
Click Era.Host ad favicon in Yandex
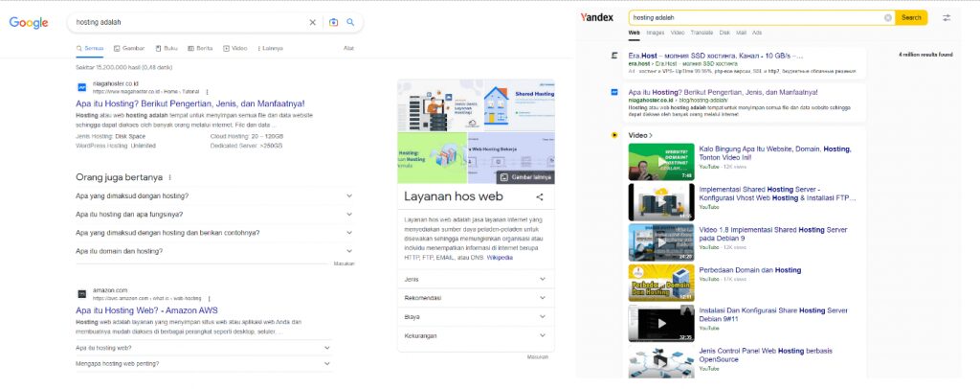click(614, 56)
